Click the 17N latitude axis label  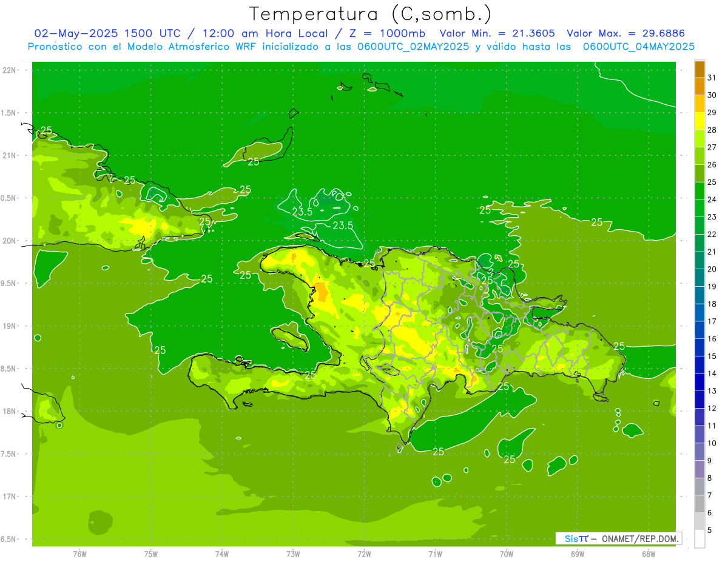[x=10, y=497]
